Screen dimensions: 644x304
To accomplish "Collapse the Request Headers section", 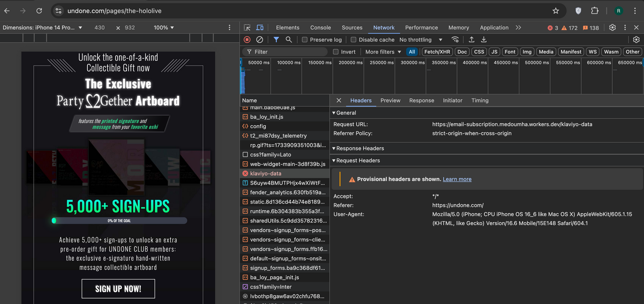I will pos(358,160).
